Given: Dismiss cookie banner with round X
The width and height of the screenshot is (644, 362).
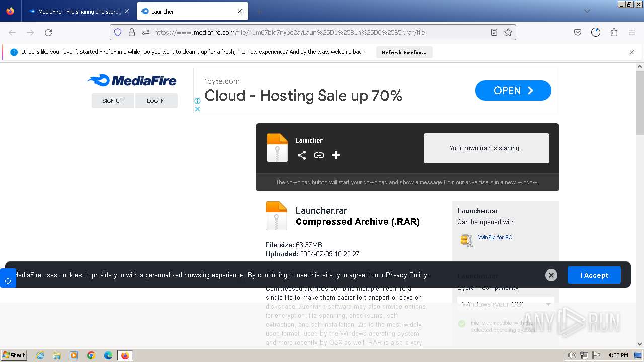Looking at the screenshot, I should [551, 275].
